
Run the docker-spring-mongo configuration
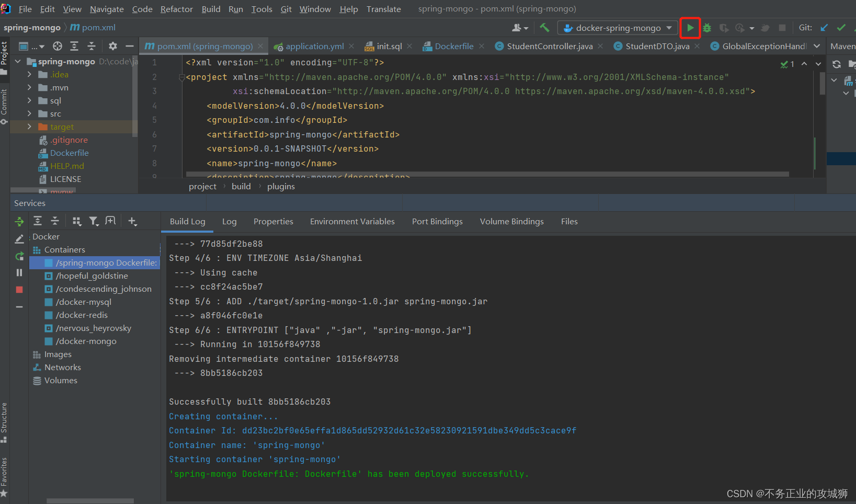[x=690, y=28]
